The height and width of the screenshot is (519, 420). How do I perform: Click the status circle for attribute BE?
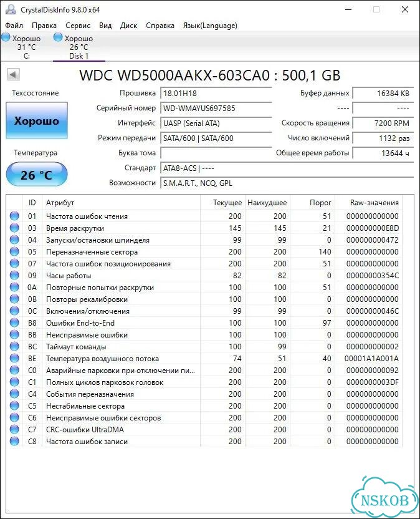14,359
